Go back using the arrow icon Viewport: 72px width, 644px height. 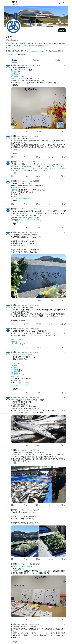tap(7, 3)
